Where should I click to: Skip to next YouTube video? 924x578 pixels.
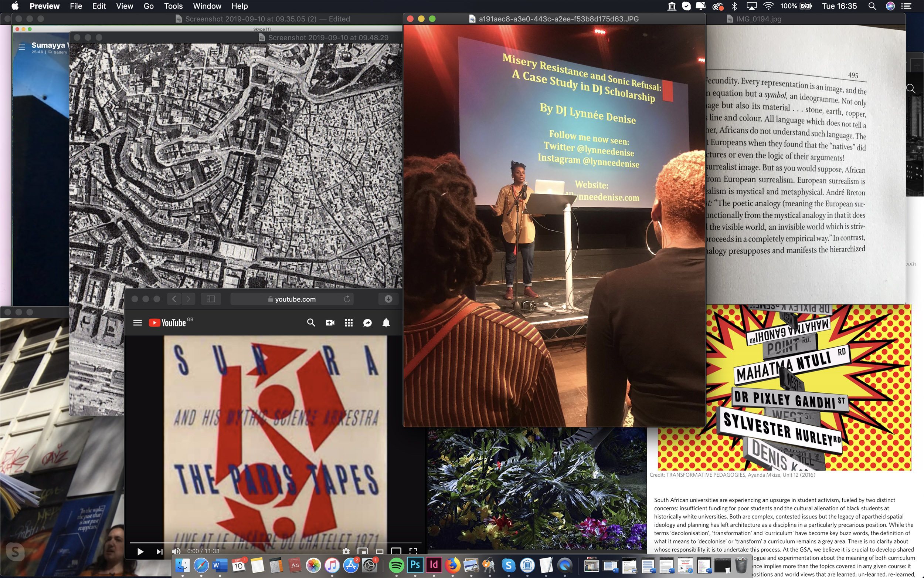(159, 551)
